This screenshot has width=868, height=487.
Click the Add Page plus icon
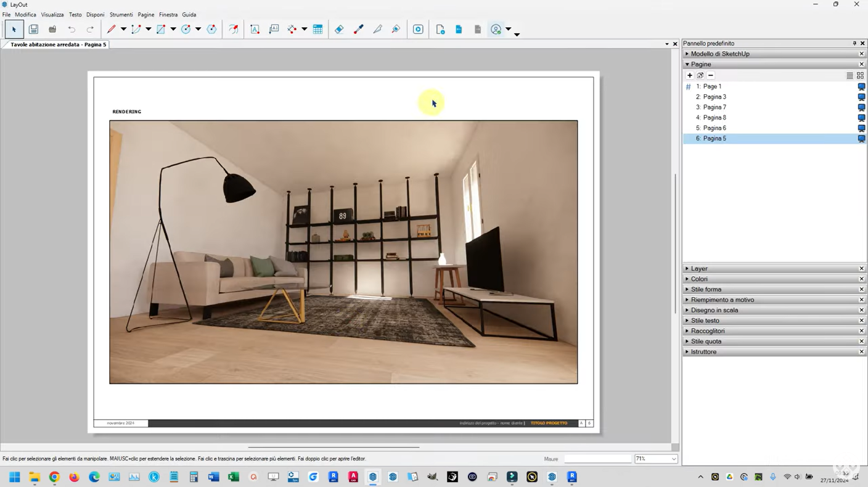tap(690, 75)
